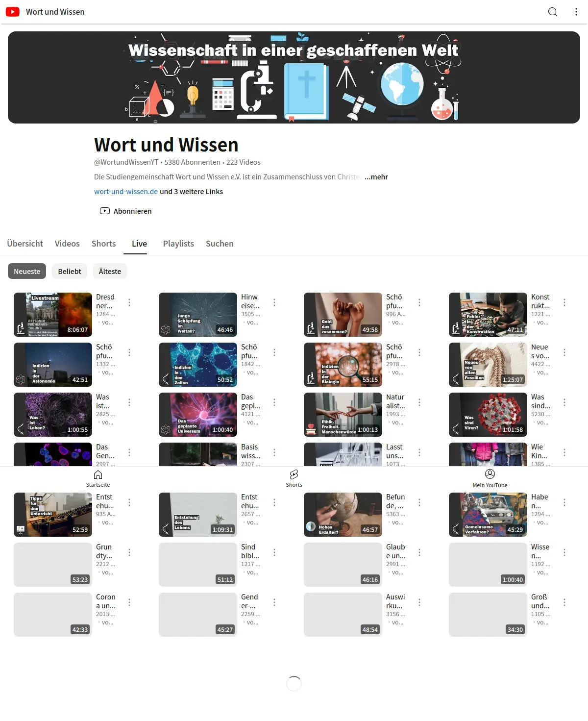Open the video titled Groß und...

pyautogui.click(x=540, y=601)
